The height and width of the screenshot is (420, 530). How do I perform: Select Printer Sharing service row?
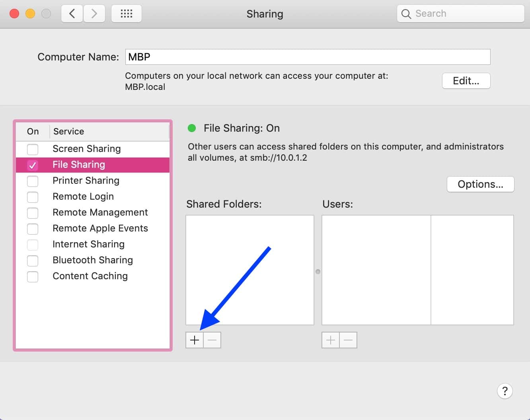pyautogui.click(x=93, y=181)
